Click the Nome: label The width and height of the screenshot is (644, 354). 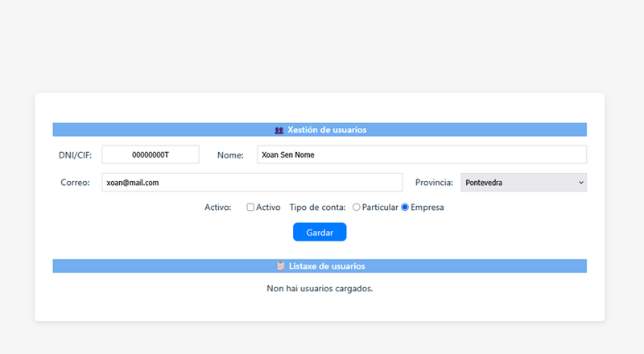pos(230,155)
